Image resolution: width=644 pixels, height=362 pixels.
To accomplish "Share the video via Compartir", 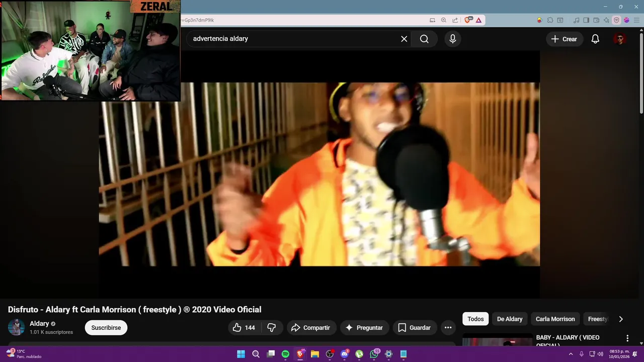I will pos(311,328).
